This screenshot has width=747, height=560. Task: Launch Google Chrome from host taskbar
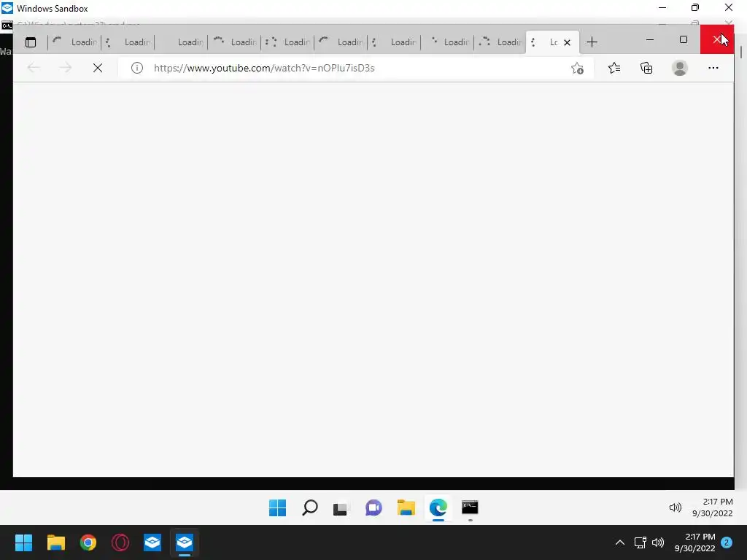(x=88, y=542)
